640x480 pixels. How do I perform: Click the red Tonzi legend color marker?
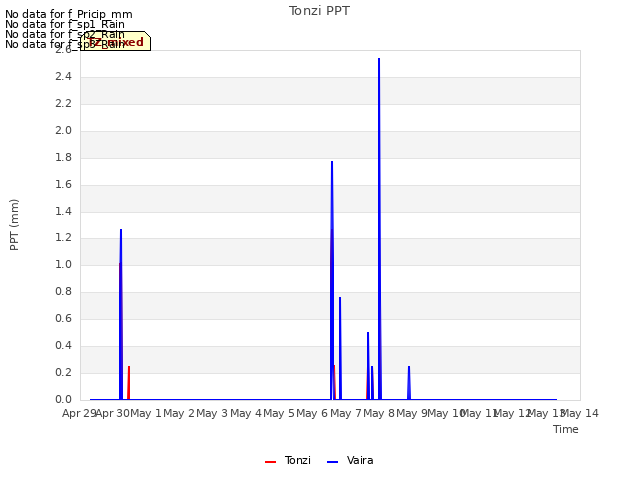[271, 462]
